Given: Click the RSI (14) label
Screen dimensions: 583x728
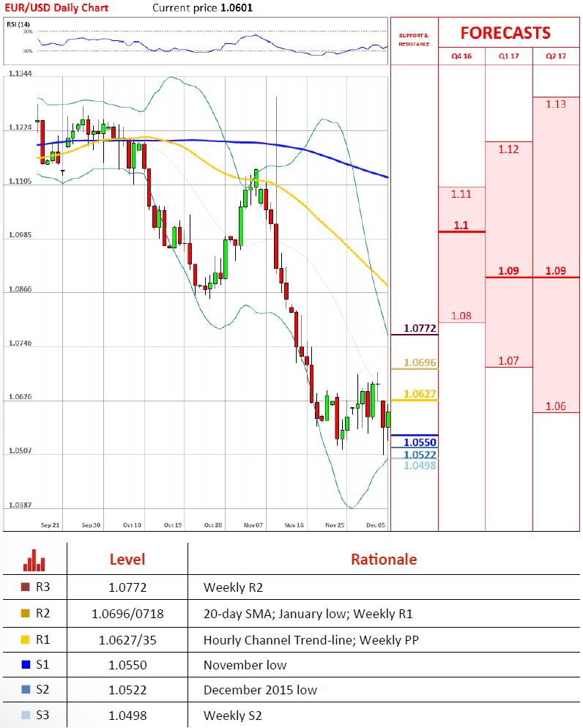Looking at the screenshot, I should click(18, 24).
